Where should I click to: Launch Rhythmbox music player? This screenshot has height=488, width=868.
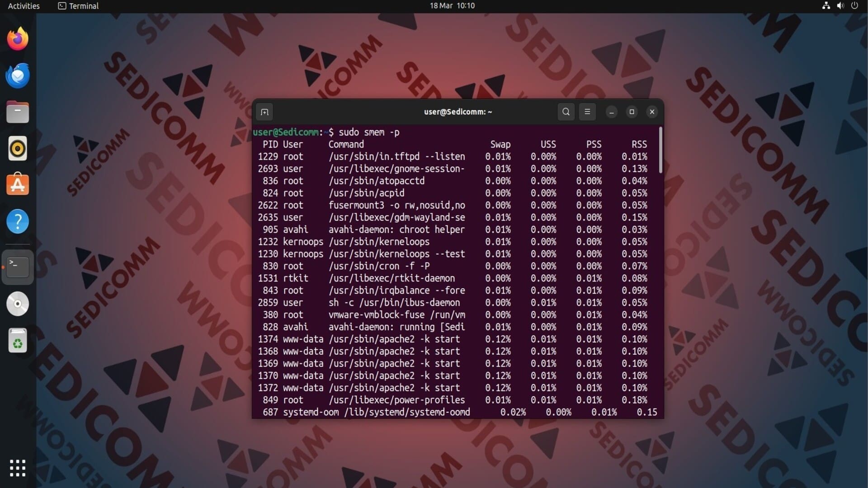[x=18, y=149]
